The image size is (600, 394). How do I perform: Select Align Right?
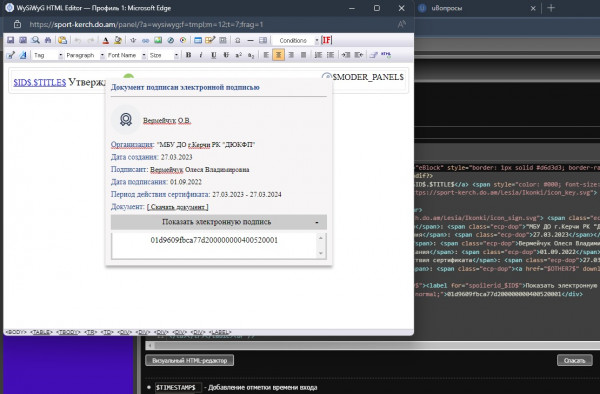point(291,55)
